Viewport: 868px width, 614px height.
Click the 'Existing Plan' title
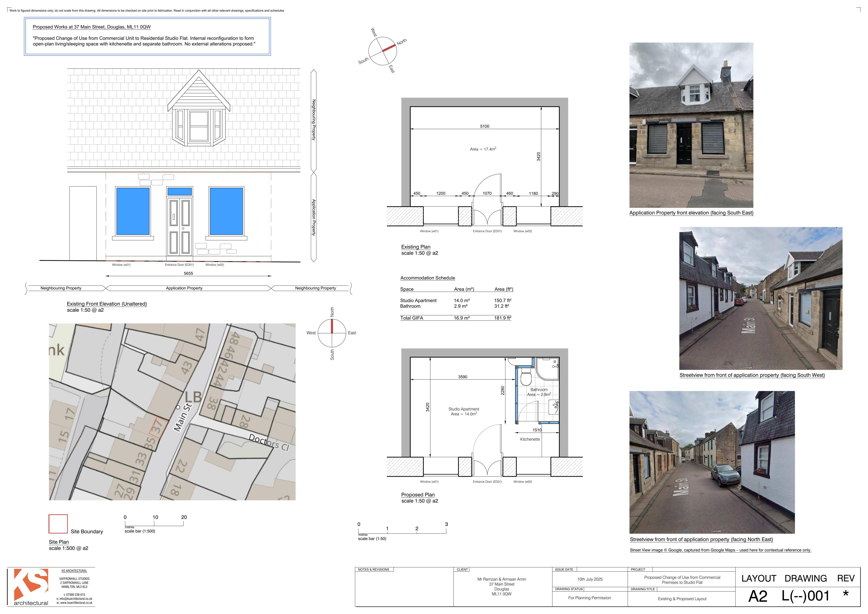pyautogui.click(x=416, y=247)
